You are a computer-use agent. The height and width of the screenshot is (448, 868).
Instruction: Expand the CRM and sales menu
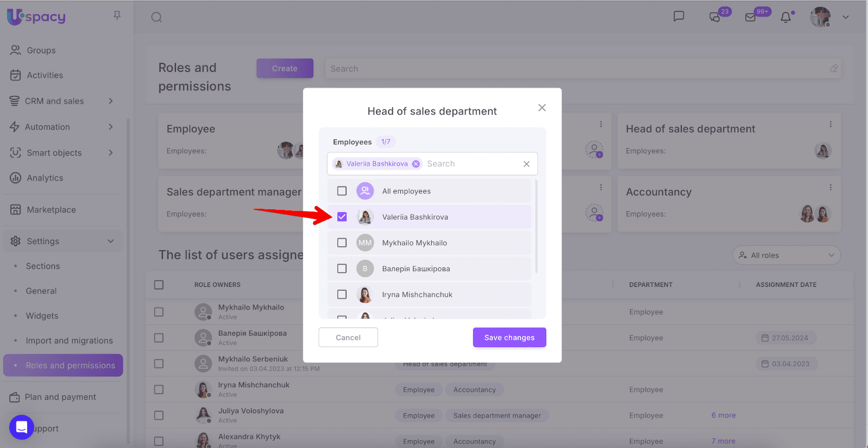(111, 101)
